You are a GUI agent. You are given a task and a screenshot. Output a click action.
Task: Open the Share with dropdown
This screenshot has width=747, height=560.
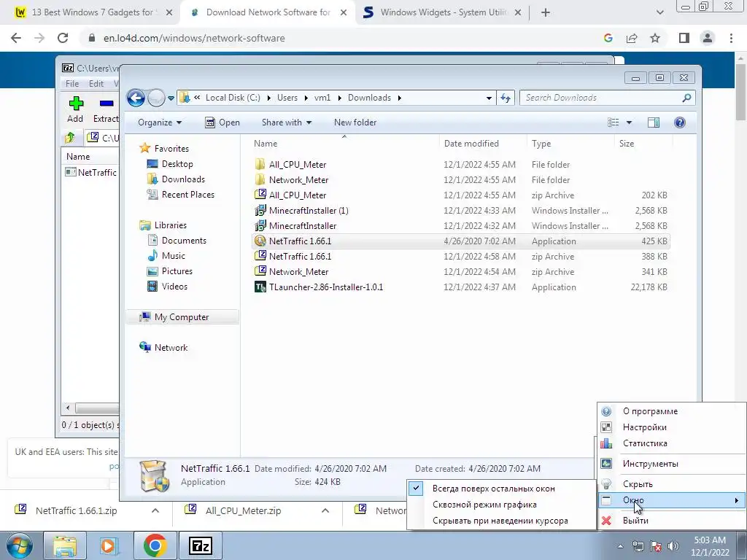(x=286, y=122)
